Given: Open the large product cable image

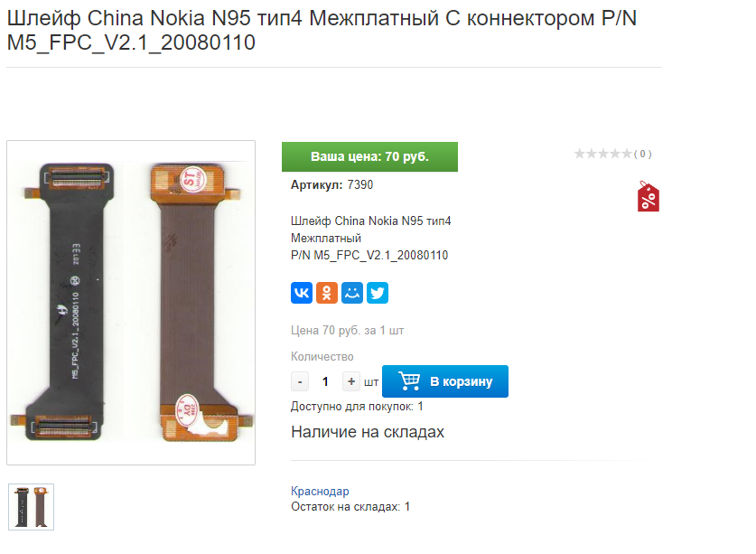Looking at the screenshot, I should [131, 303].
